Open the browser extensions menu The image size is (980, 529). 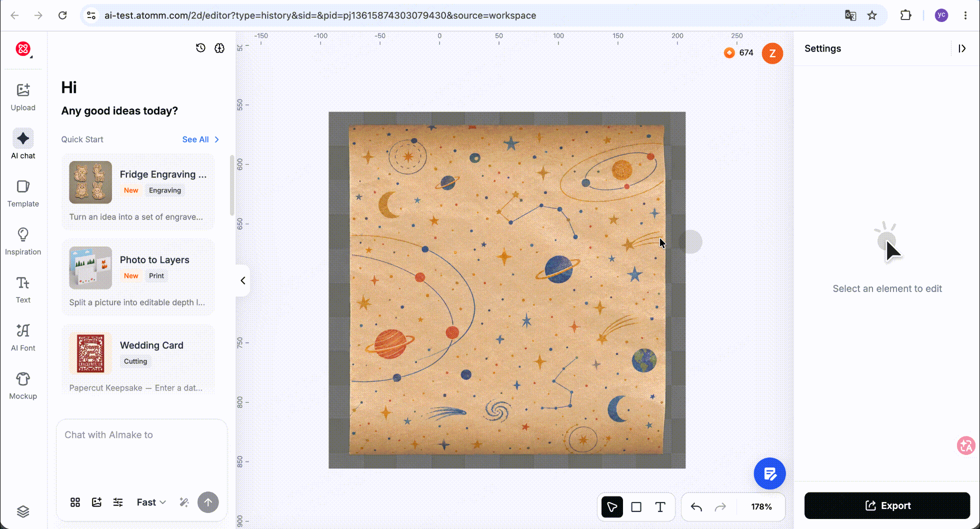(905, 15)
